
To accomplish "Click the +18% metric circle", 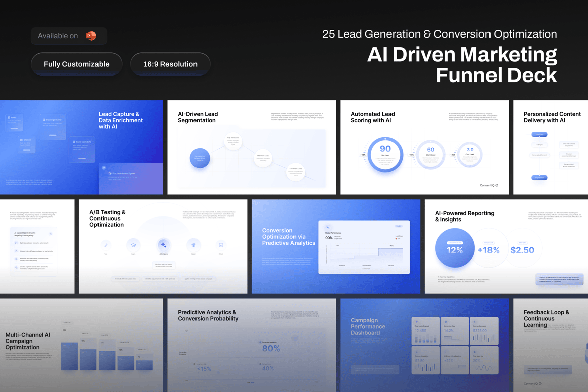I will 488,248.
